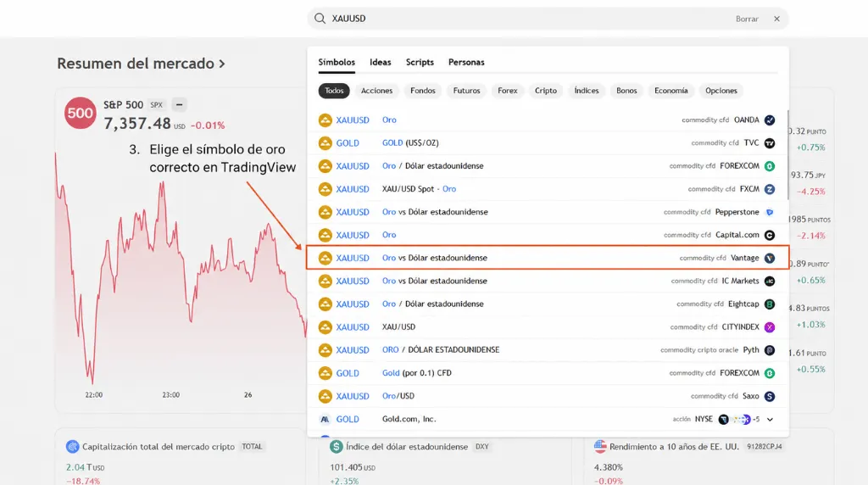This screenshot has height=485, width=868.
Task: Open the Resumen del mercado link
Action: (141, 64)
